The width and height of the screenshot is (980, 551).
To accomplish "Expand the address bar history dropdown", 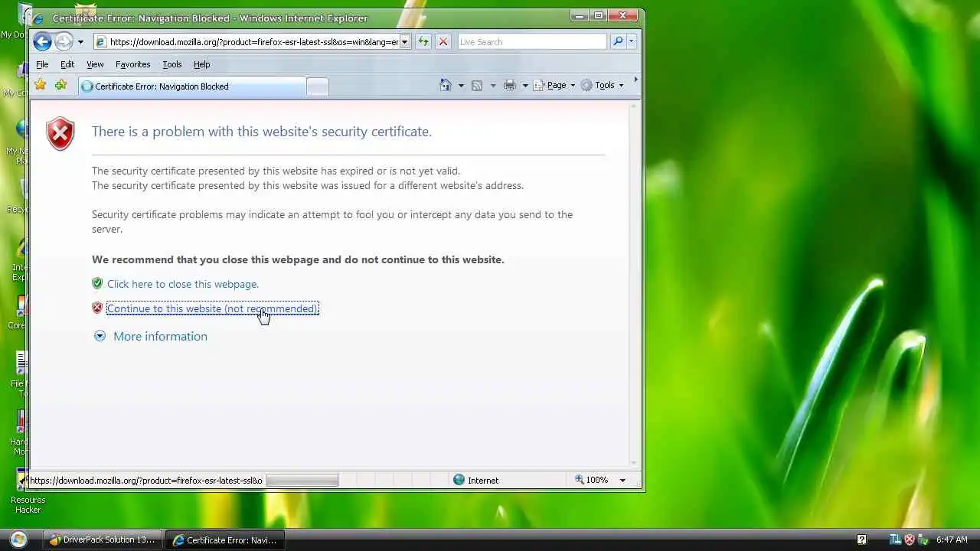I will (405, 42).
